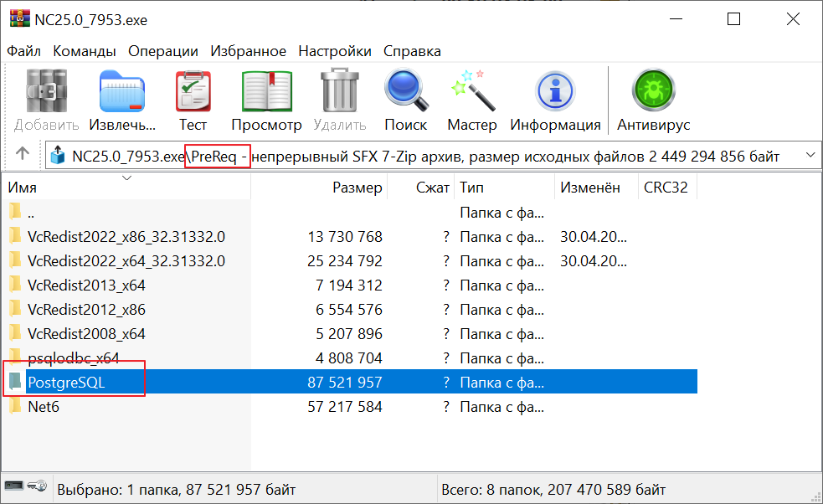Open the Справка menu
Viewport: 823px width, 504px height.
tap(412, 51)
